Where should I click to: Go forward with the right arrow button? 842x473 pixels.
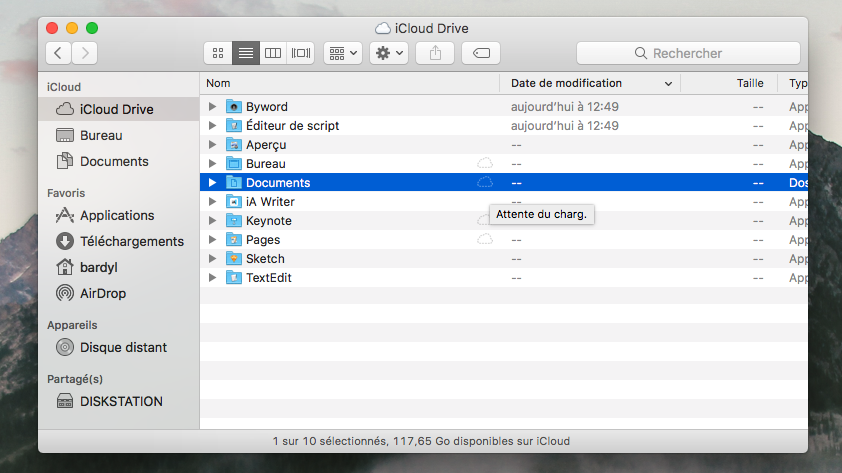coord(85,53)
